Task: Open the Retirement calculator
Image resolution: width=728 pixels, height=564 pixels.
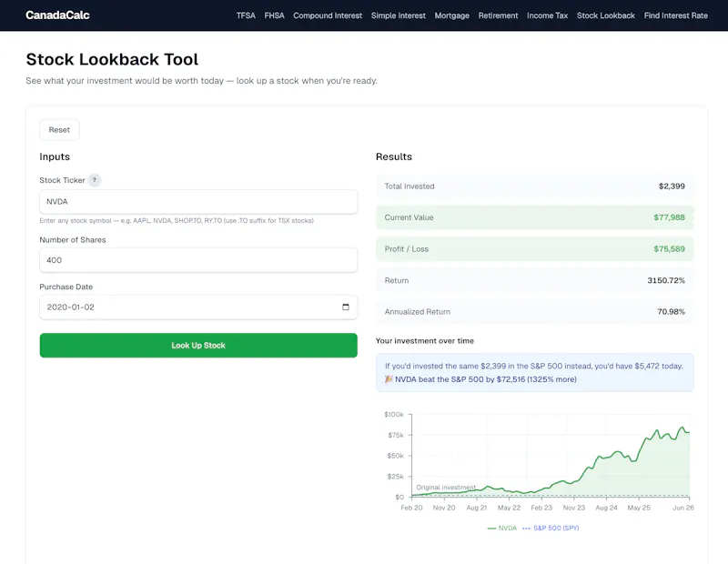Action: (x=498, y=15)
